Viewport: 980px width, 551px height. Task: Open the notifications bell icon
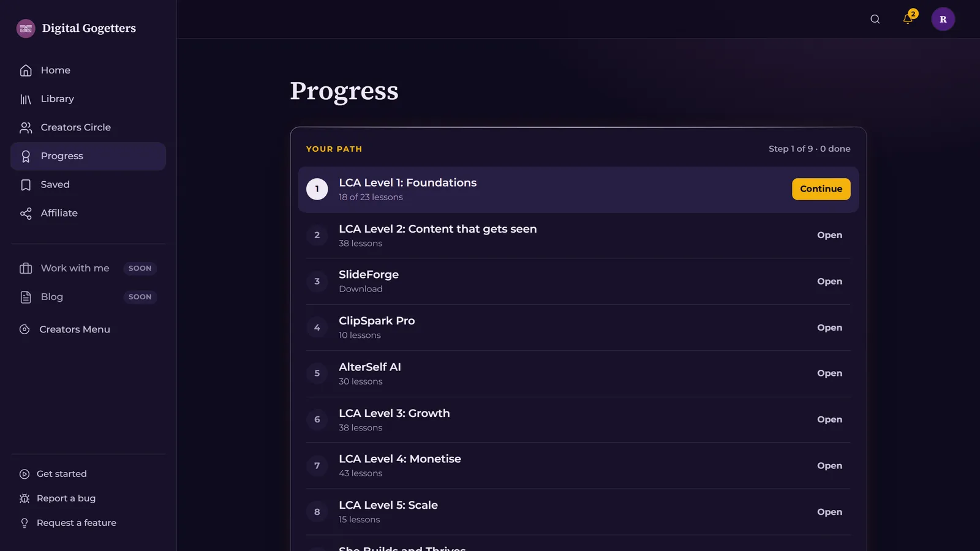point(908,19)
